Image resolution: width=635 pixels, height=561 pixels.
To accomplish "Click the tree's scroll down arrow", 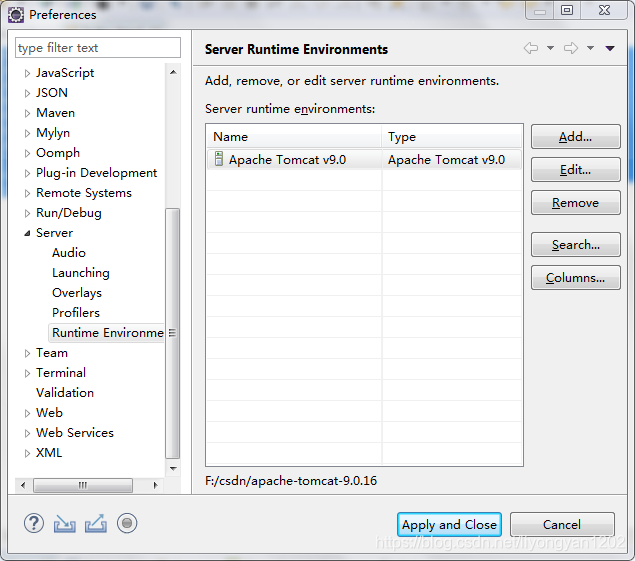I will pyautogui.click(x=173, y=469).
